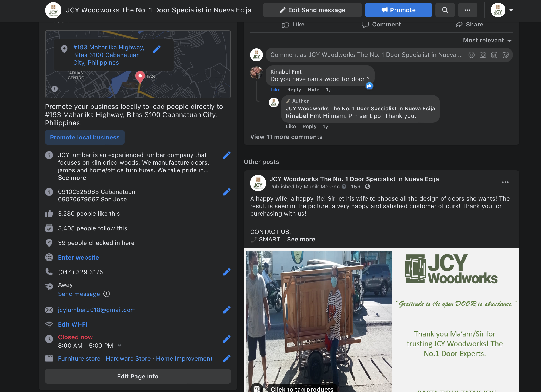Edit the address using the pencil icon
The width and height of the screenshot is (541, 392).
(157, 49)
